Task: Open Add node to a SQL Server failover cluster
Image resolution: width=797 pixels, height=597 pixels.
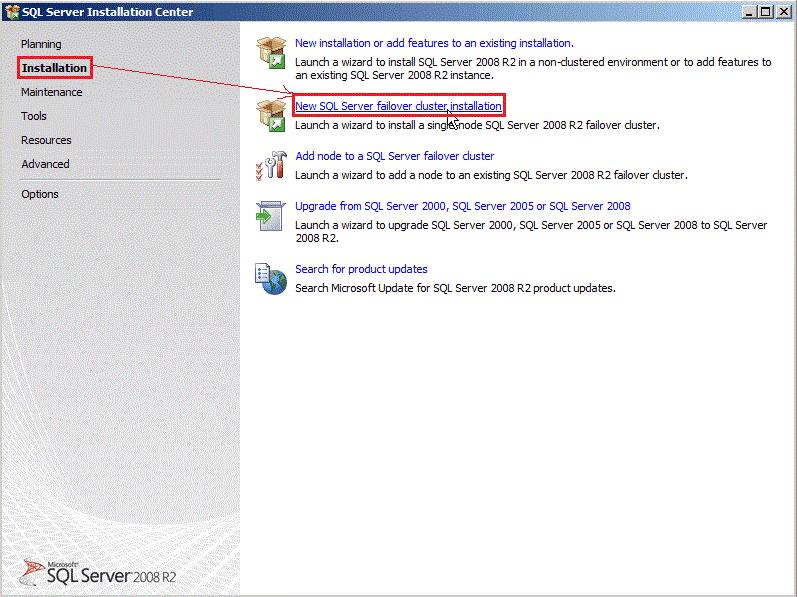Action: 395,156
